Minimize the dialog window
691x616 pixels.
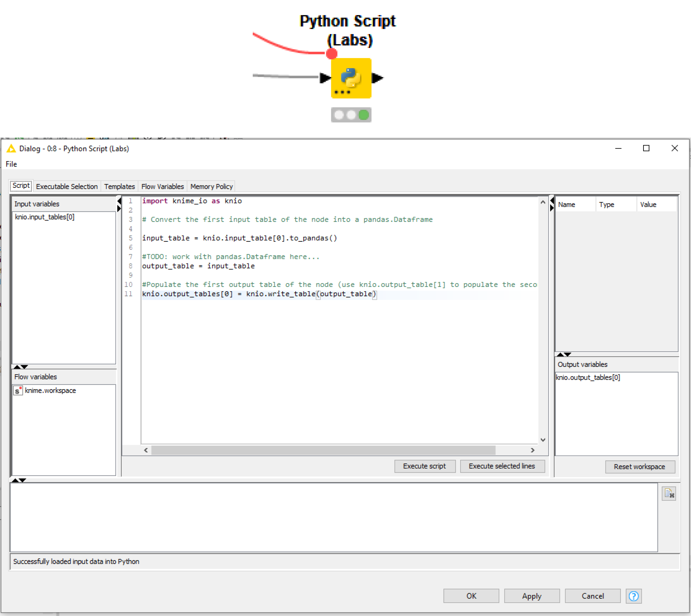(618, 148)
